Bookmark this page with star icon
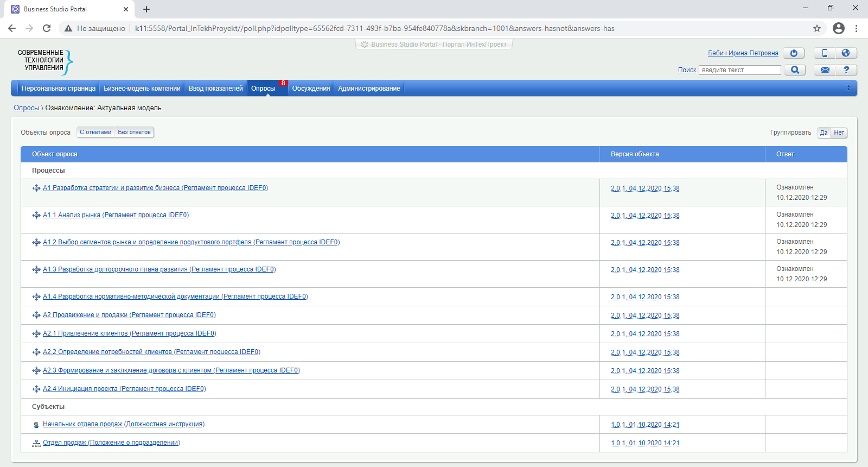Image resolution: width=868 pixels, height=467 pixels. (x=816, y=28)
